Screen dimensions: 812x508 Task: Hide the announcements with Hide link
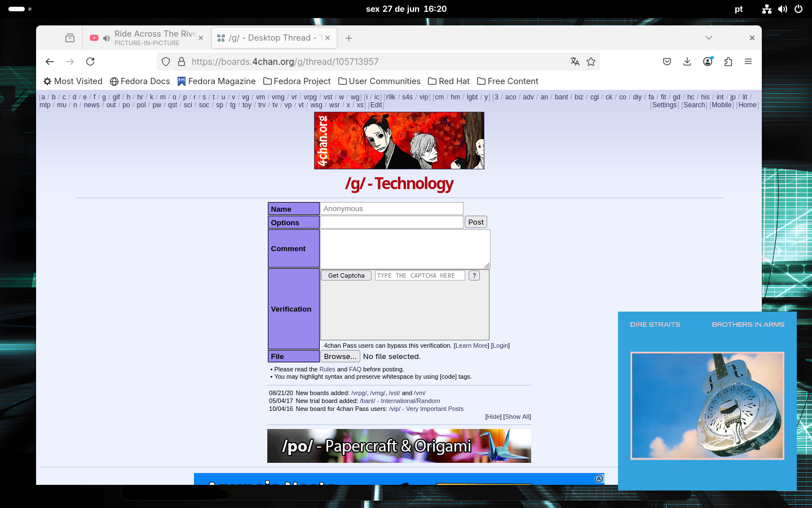pos(493,417)
